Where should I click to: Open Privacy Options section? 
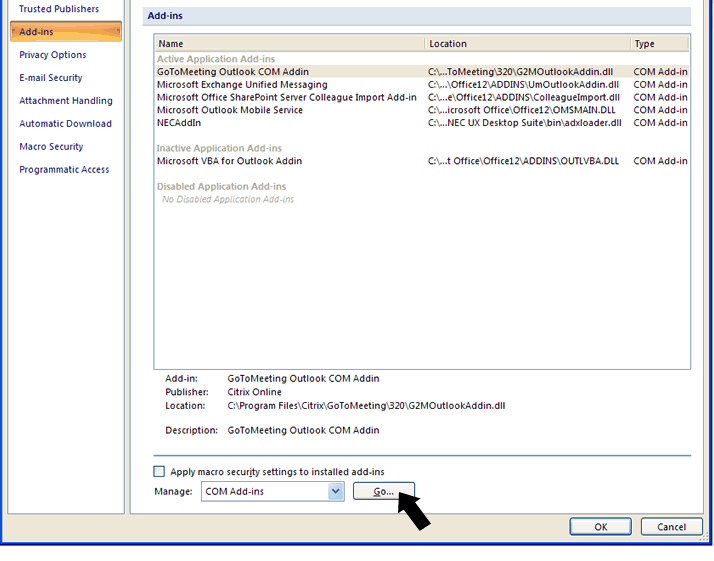pos(52,55)
